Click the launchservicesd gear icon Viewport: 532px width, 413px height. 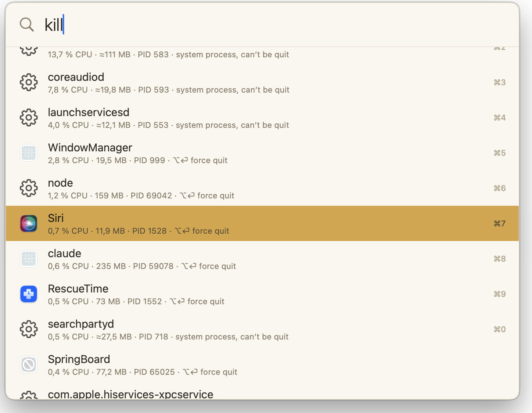(29, 118)
